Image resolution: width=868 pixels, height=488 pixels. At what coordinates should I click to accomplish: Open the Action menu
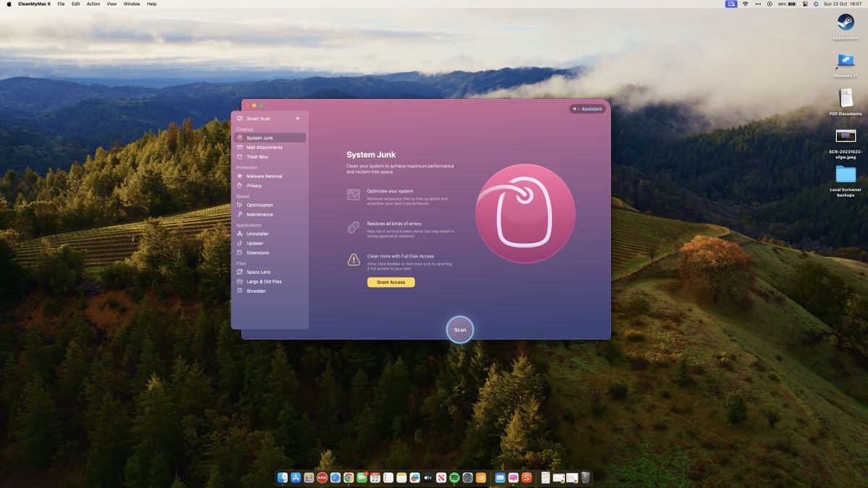tap(93, 4)
